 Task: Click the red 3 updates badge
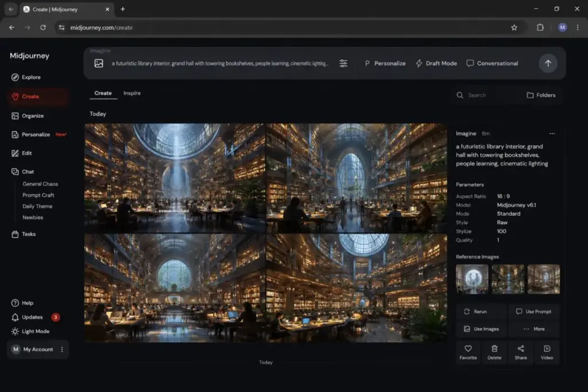pyautogui.click(x=56, y=317)
